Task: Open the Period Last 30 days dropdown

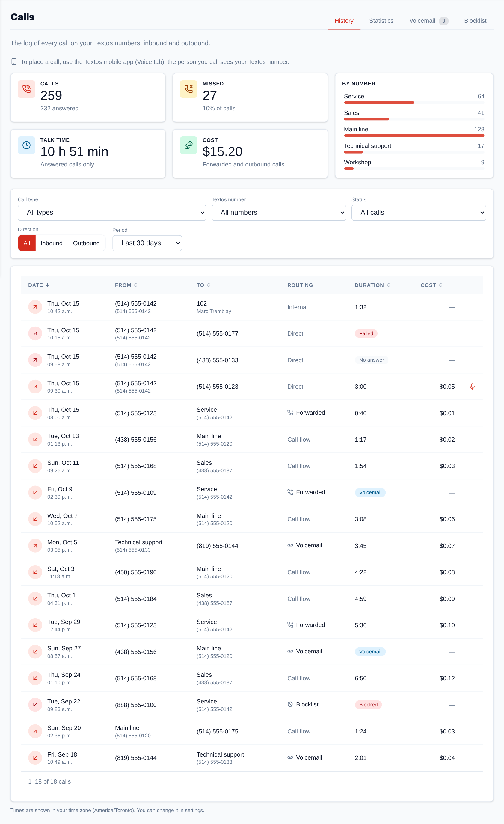Action: click(147, 243)
